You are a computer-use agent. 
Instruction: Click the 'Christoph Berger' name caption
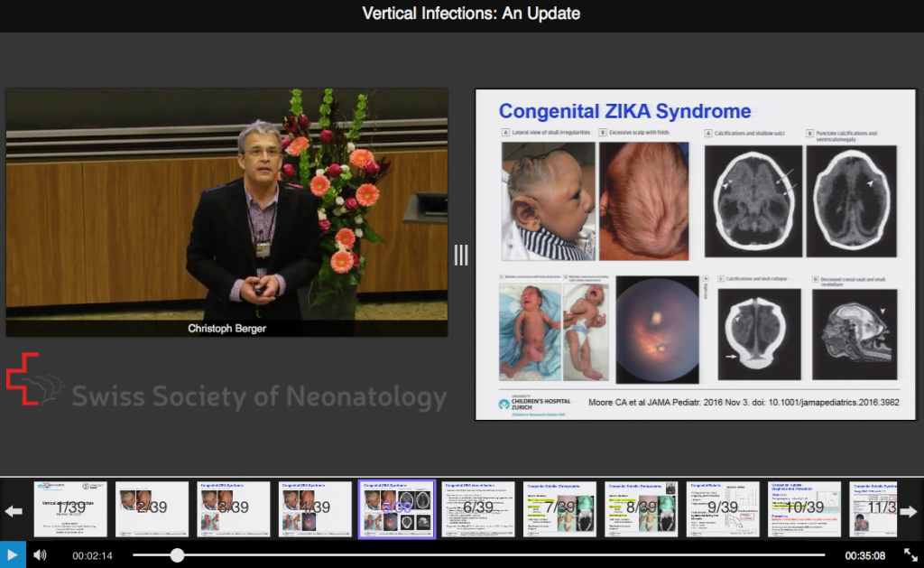226,329
